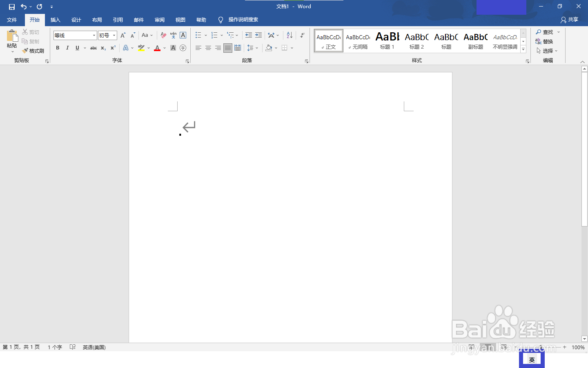Apply distributed alignment to paragraph

click(x=238, y=48)
